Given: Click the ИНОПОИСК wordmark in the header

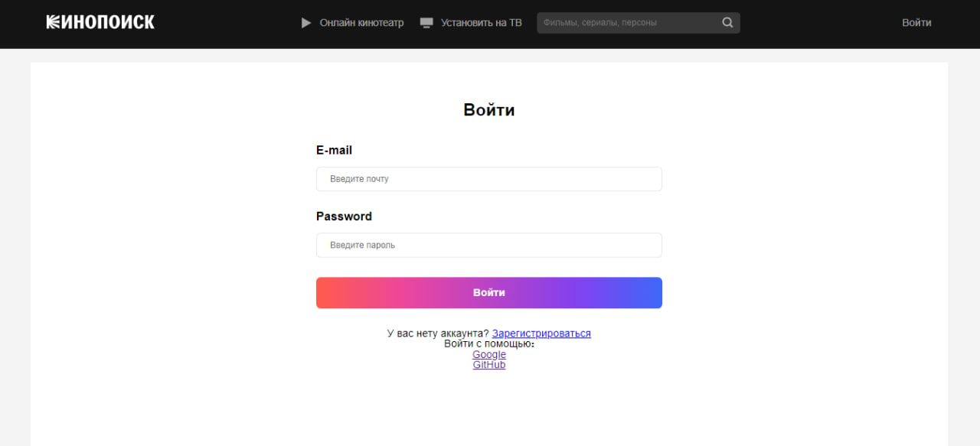Looking at the screenshot, I should point(108,22).
